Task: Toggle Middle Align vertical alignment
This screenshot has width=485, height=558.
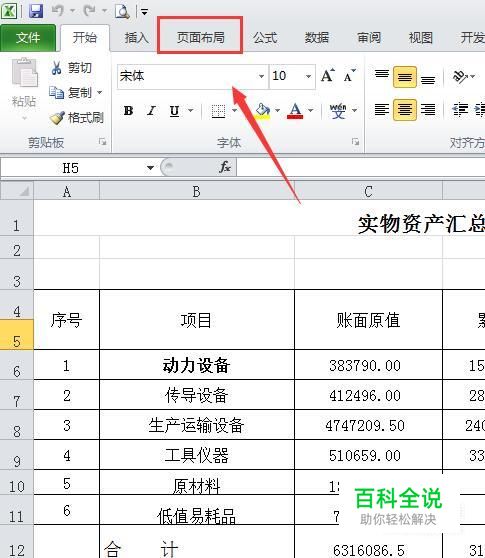Action: click(405, 77)
